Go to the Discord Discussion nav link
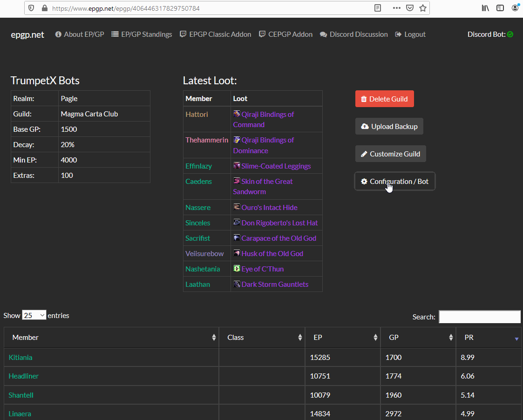Image resolution: width=523 pixels, height=420 pixels. point(353,34)
